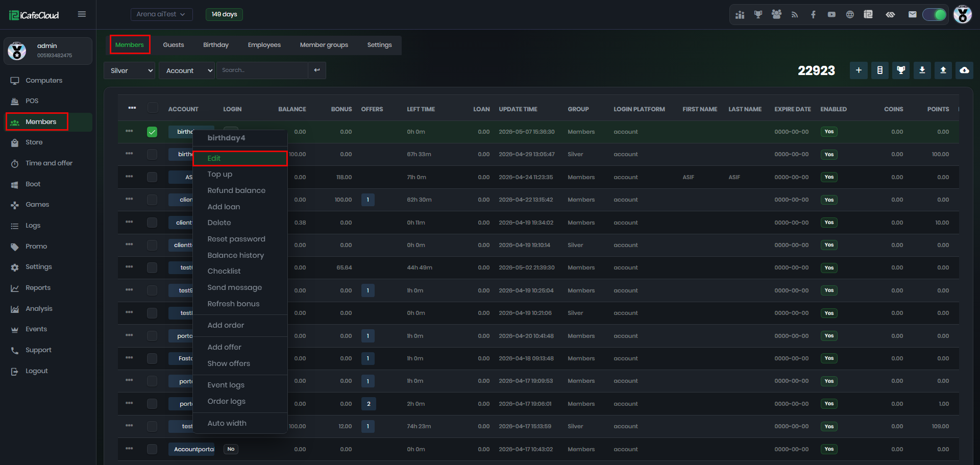
Task: Click the upload arrow icon above table
Action: (x=943, y=70)
